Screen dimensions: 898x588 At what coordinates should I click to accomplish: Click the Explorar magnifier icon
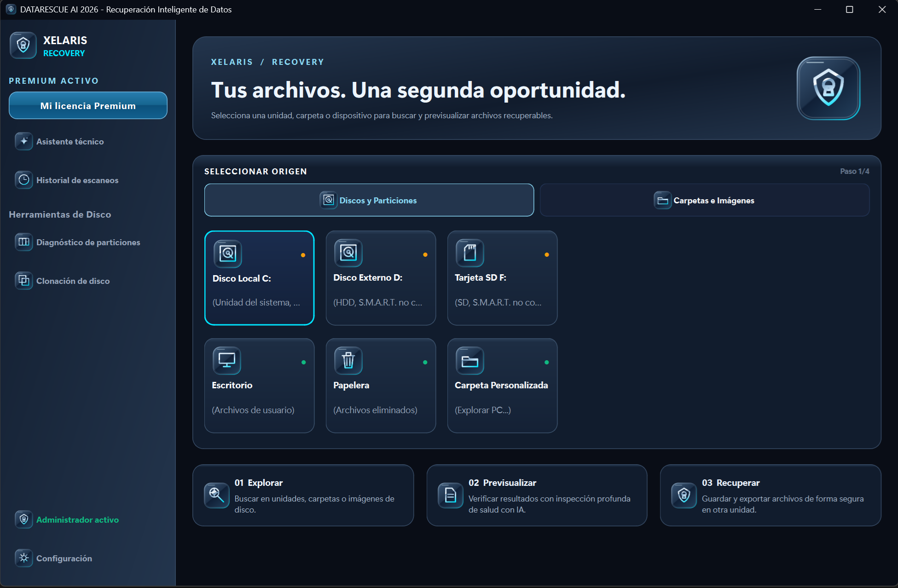pyautogui.click(x=216, y=495)
